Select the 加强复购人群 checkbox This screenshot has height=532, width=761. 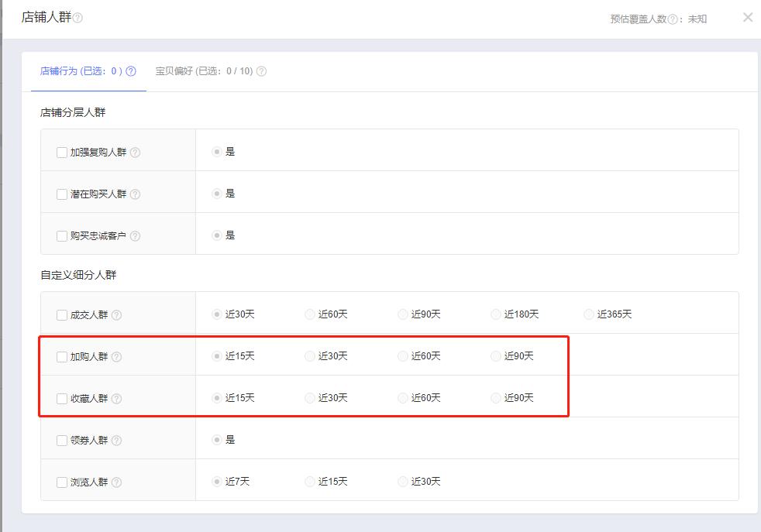click(62, 153)
